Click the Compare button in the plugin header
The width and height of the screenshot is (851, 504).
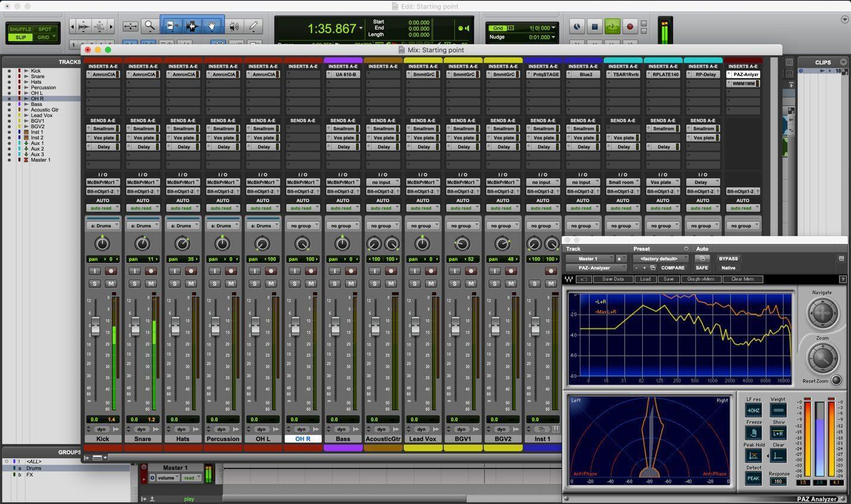[x=673, y=268]
